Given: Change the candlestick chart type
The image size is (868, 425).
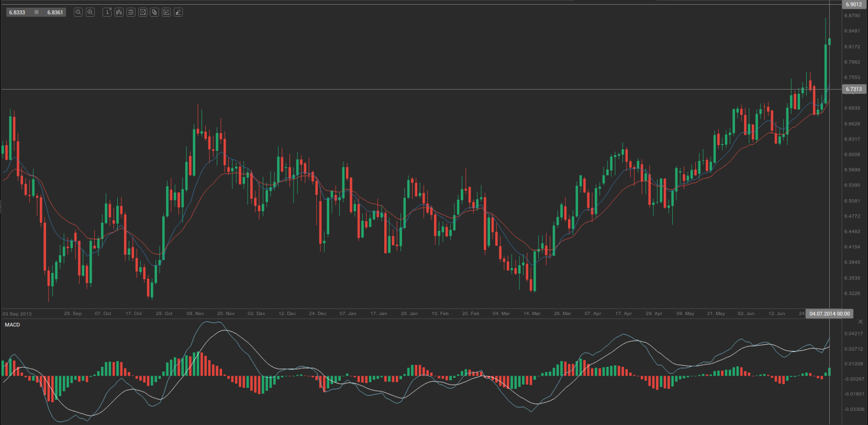Looking at the screenshot, I should [119, 12].
